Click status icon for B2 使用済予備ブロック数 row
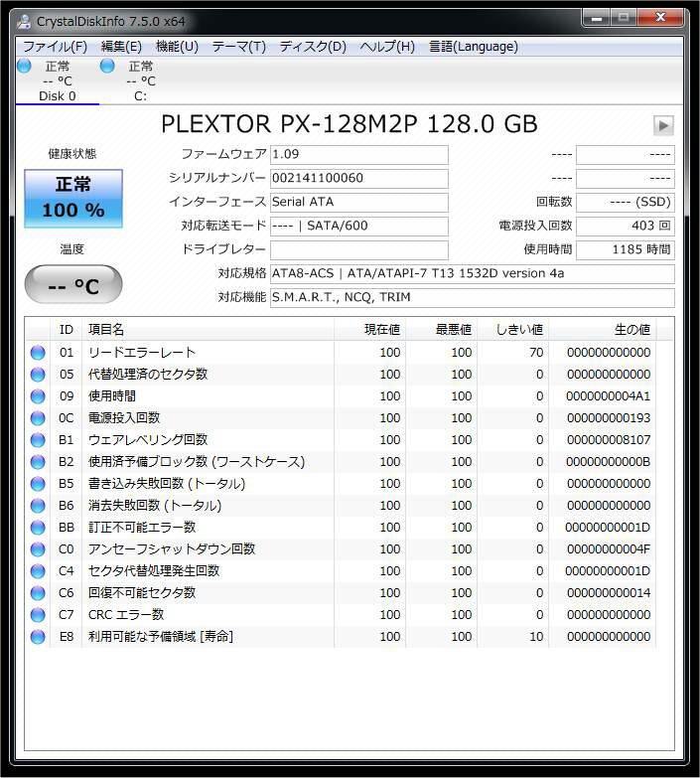The height and width of the screenshot is (778, 700). (38, 462)
